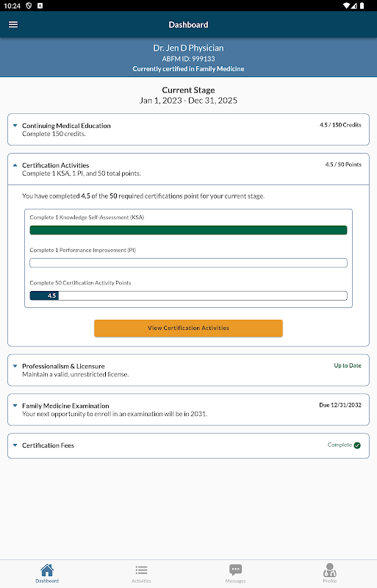
Task: Select the Dashboard tab label
Action: [47, 581]
